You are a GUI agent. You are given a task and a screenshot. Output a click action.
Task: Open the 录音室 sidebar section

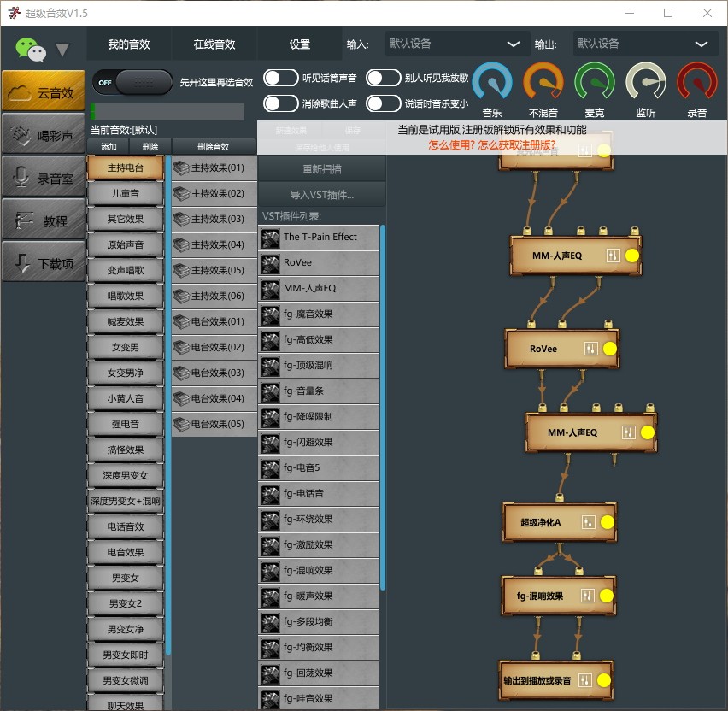click(44, 177)
